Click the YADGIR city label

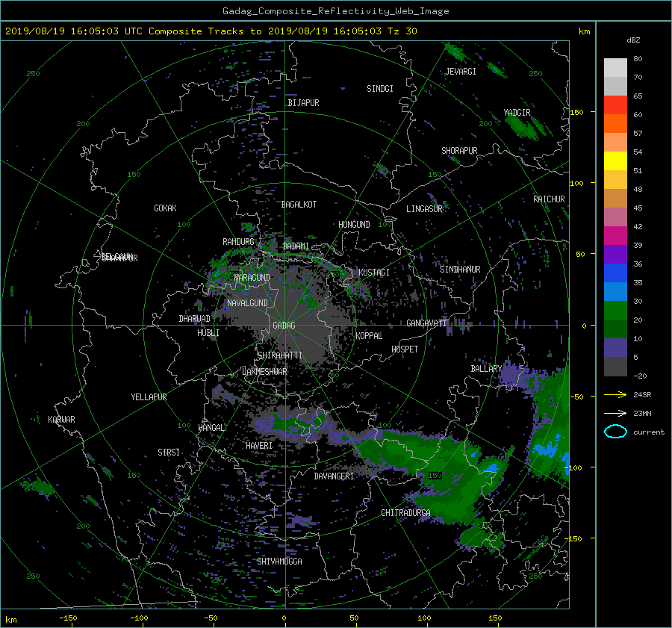click(517, 113)
